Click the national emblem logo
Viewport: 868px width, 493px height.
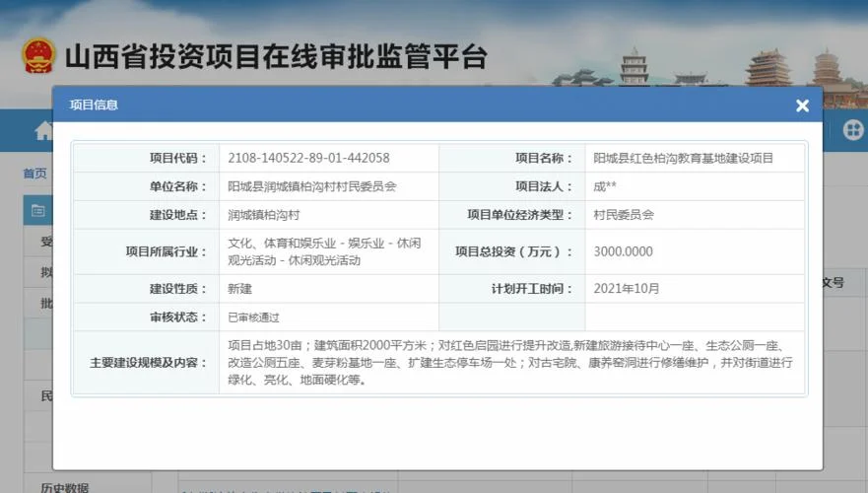point(38,56)
